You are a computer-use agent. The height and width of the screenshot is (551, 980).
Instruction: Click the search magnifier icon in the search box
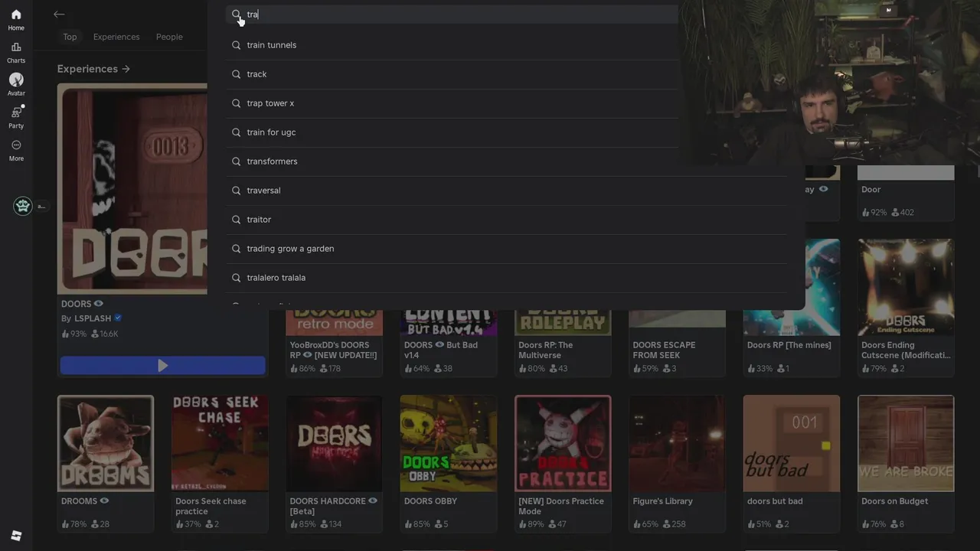237,15
